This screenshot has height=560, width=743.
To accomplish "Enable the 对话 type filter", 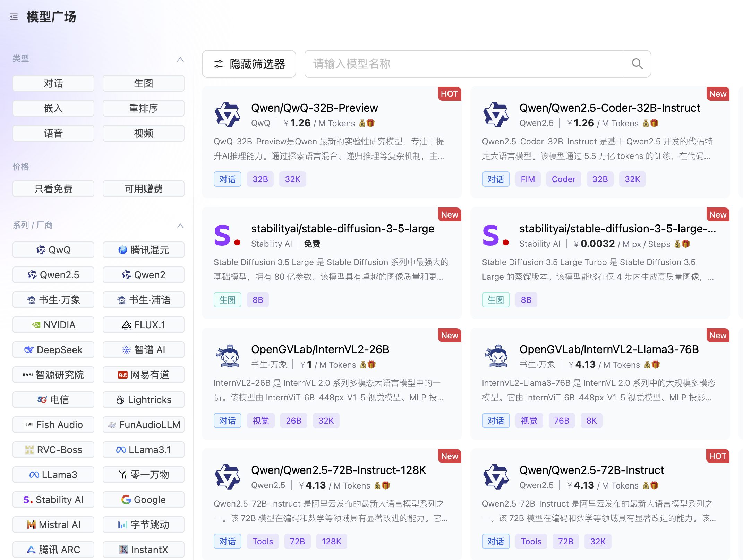I will [53, 83].
